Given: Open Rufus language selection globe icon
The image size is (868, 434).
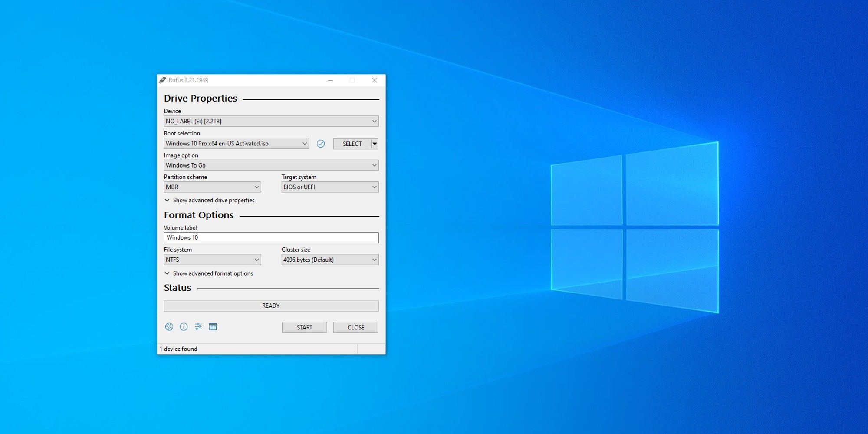Looking at the screenshot, I should point(169,327).
